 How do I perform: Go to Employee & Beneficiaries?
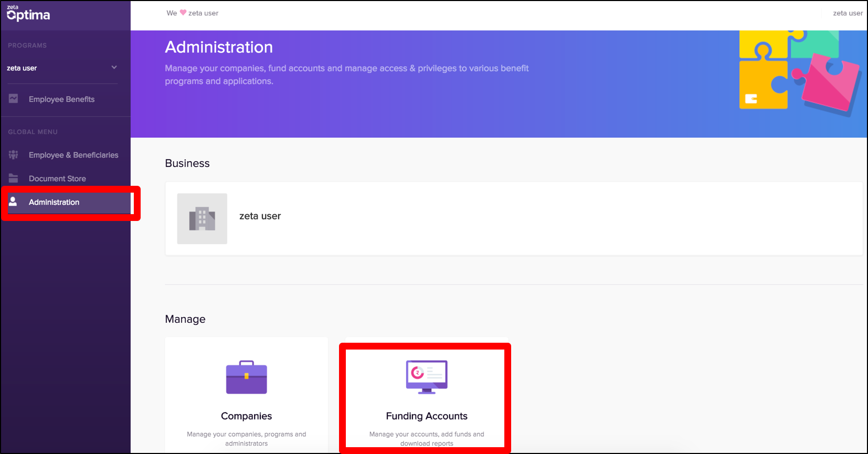[73, 155]
